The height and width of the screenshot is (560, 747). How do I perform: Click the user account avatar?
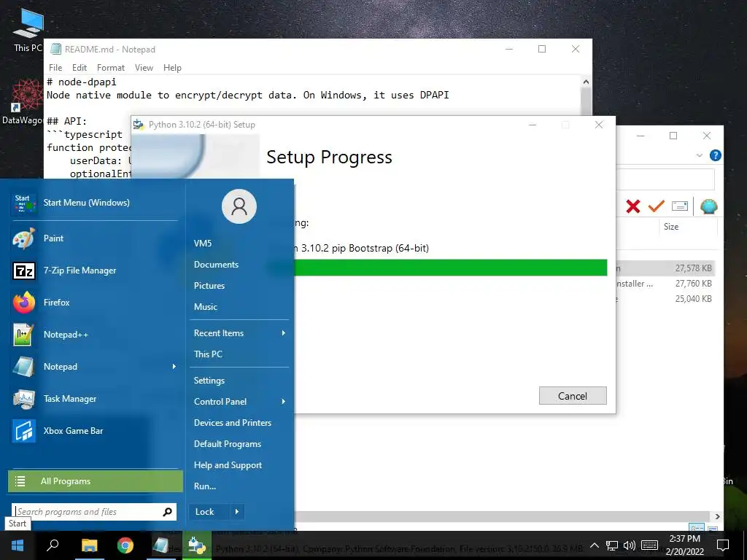click(239, 206)
